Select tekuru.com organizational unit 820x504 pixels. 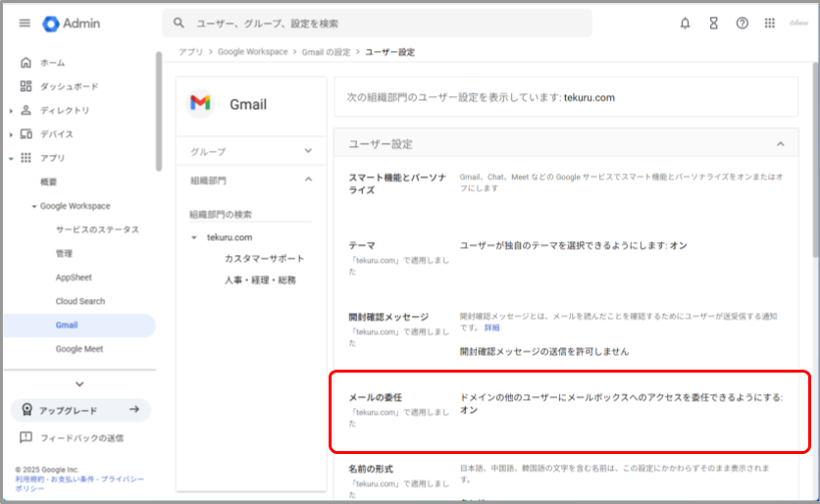pyautogui.click(x=230, y=237)
